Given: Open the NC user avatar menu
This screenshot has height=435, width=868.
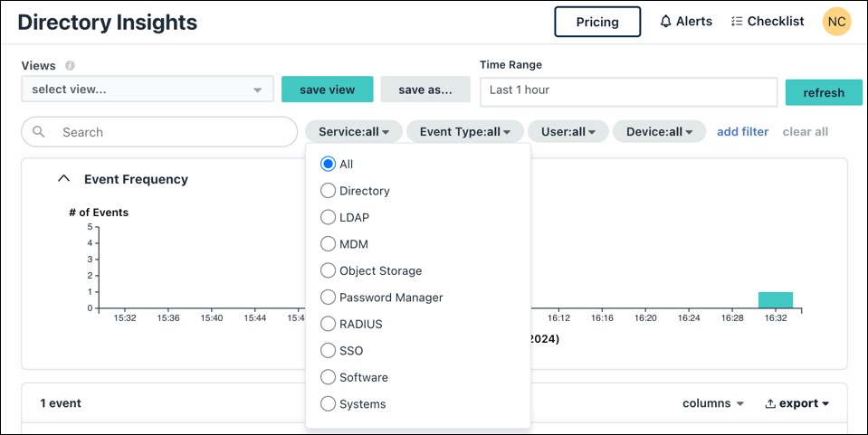Looking at the screenshot, I should pyautogui.click(x=836, y=22).
